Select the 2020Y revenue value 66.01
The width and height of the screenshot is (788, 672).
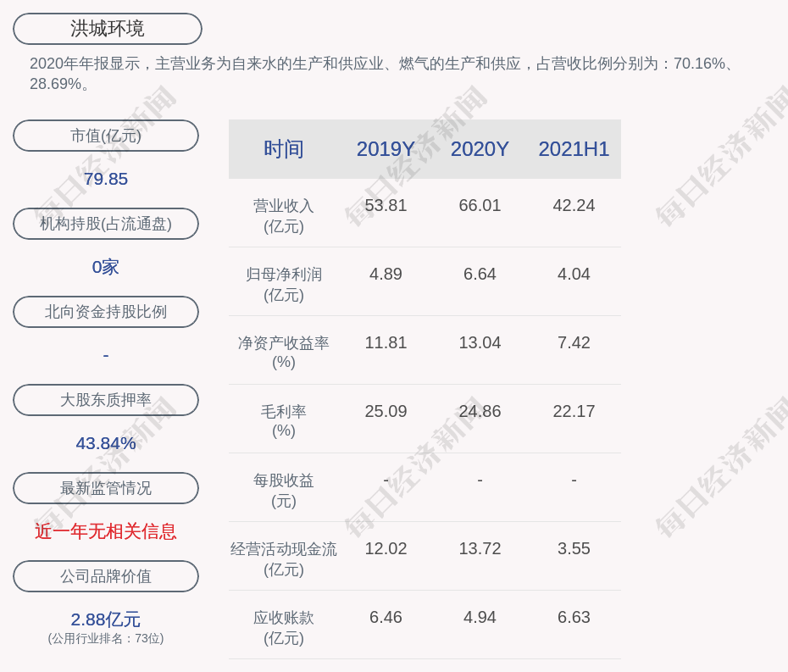480,206
